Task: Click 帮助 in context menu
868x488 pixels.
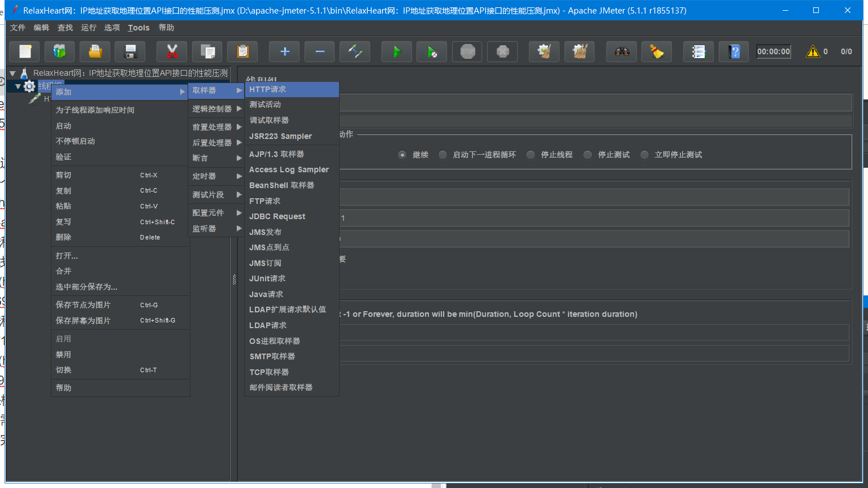Action: (120, 388)
